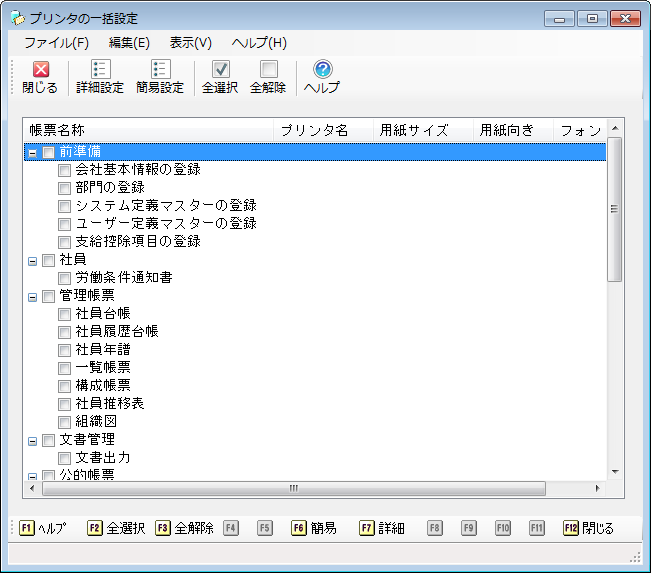Open ヘルプ question mark toolbar icon
This screenshot has height=573, width=651.
[x=322, y=70]
